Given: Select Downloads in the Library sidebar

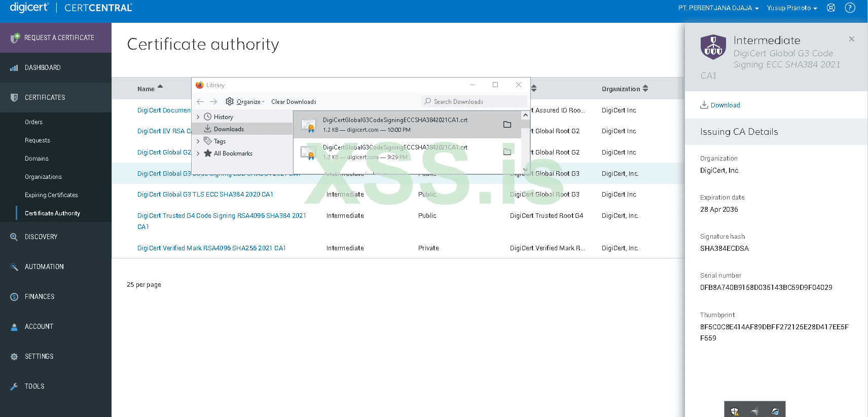Looking at the screenshot, I should pos(229,129).
